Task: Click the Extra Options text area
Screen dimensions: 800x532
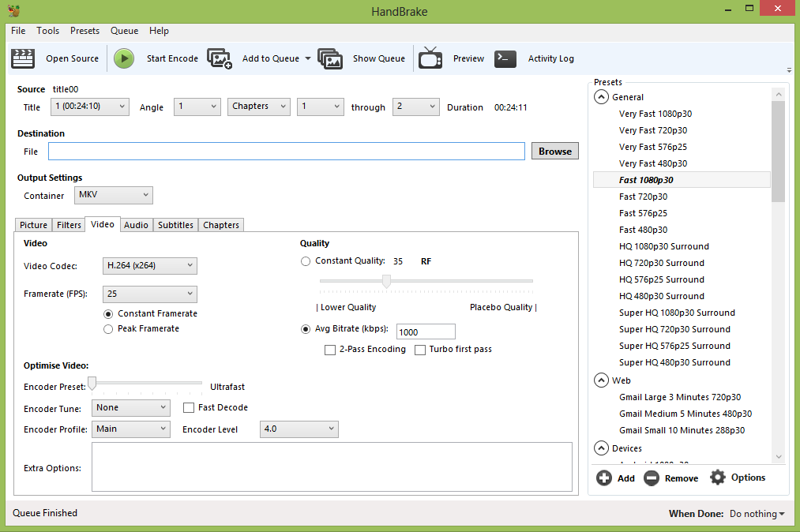Action: click(x=332, y=466)
